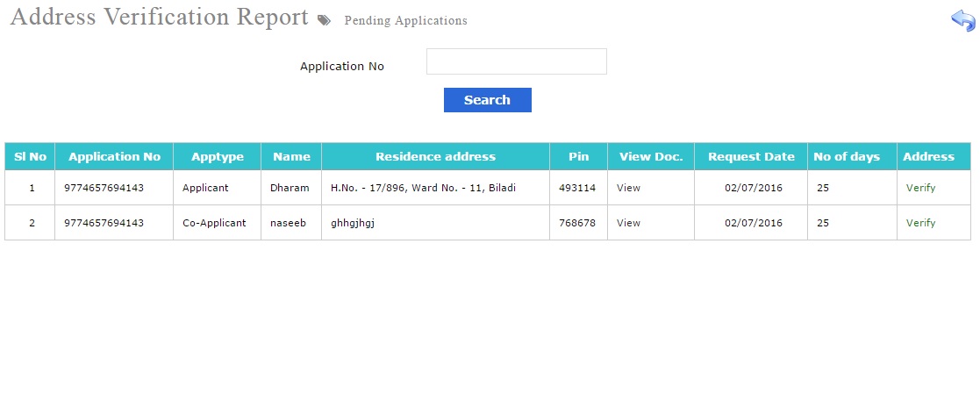Viewport: 980px width, 394px height.
Task: Verify address for co-applicant naseeb
Action: point(920,223)
